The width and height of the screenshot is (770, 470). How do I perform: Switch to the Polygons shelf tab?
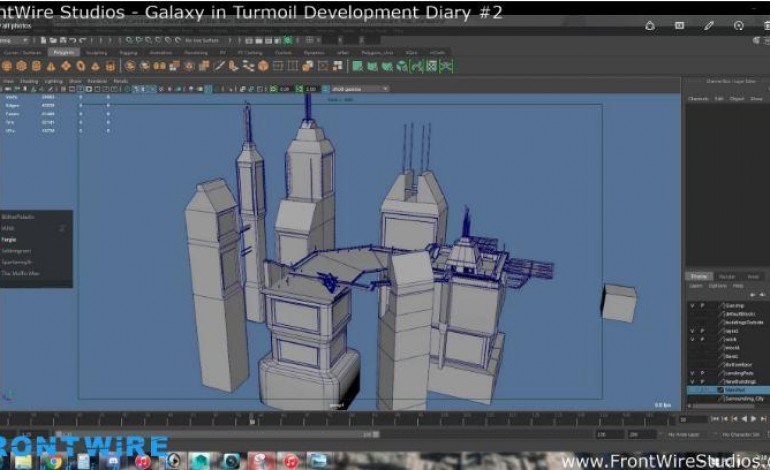point(63,52)
